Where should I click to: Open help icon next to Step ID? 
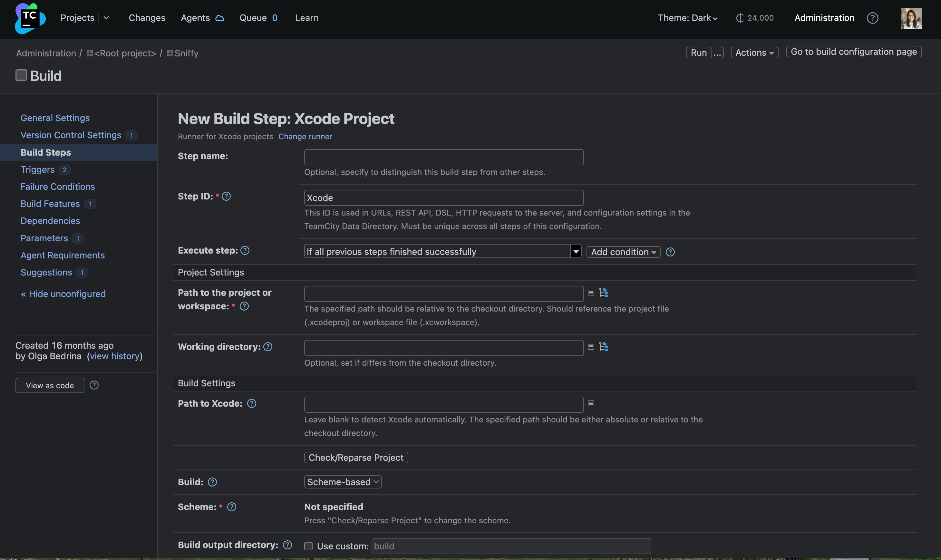[226, 196]
